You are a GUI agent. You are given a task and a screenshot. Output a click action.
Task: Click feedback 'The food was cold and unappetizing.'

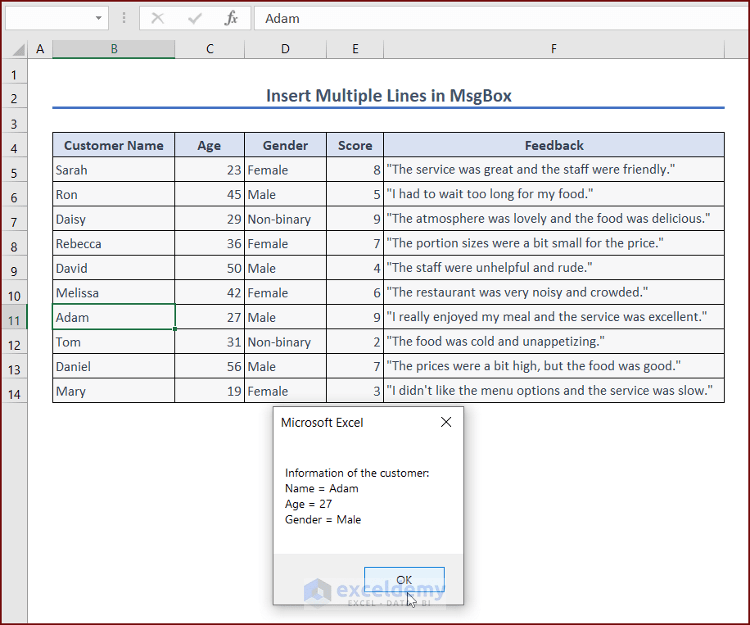click(554, 342)
